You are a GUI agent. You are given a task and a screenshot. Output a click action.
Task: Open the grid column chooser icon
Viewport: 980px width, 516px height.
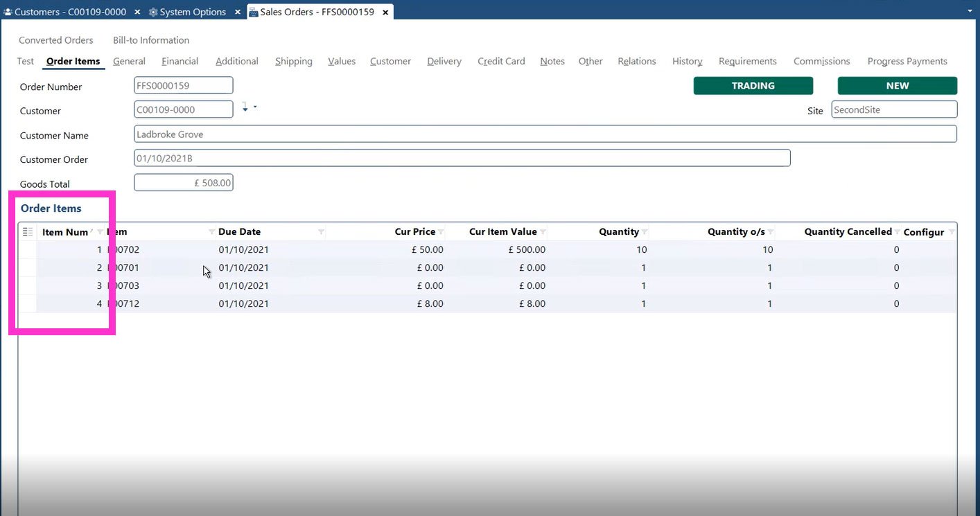[x=28, y=232]
